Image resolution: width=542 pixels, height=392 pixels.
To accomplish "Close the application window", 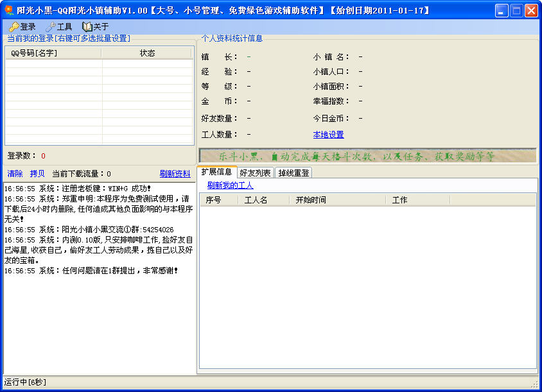I will tap(531, 10).
